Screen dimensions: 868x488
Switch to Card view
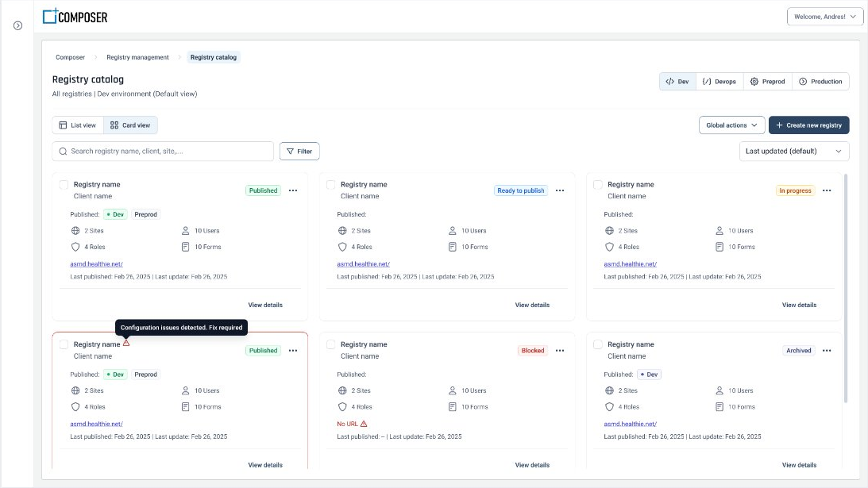point(130,125)
